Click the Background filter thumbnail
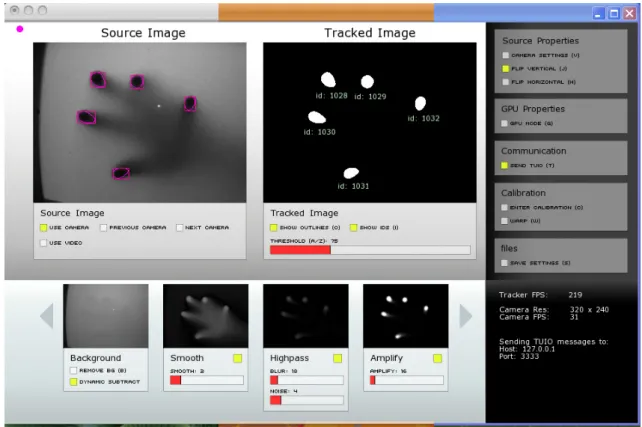The height and width of the screenshot is (427, 642). click(106, 316)
